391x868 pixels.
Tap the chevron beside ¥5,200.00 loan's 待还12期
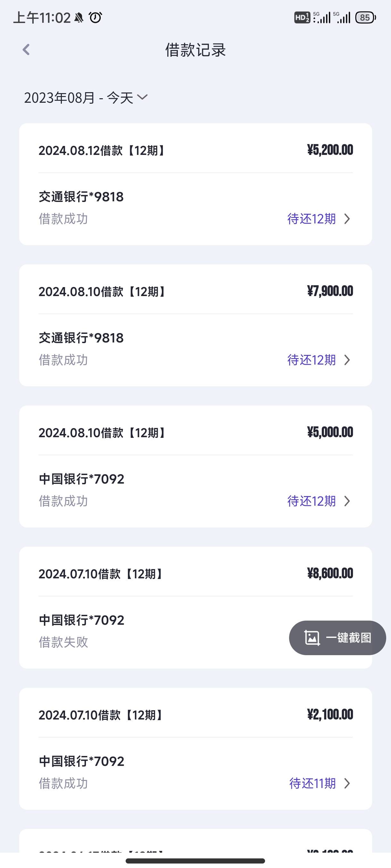[x=347, y=219]
